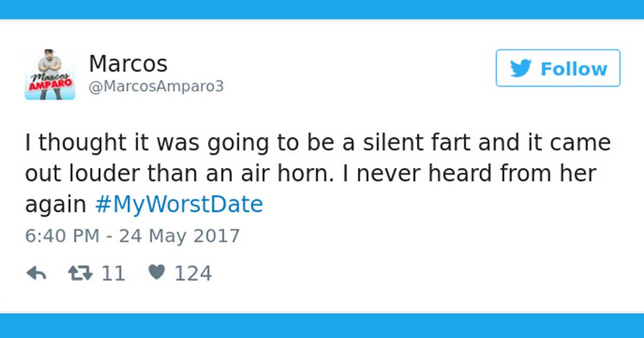Open the Marcos Amparo profile picture

click(50, 75)
